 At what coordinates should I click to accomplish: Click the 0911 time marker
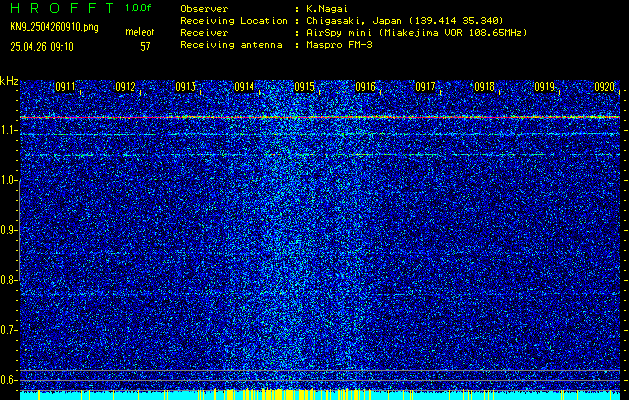[x=65, y=87]
